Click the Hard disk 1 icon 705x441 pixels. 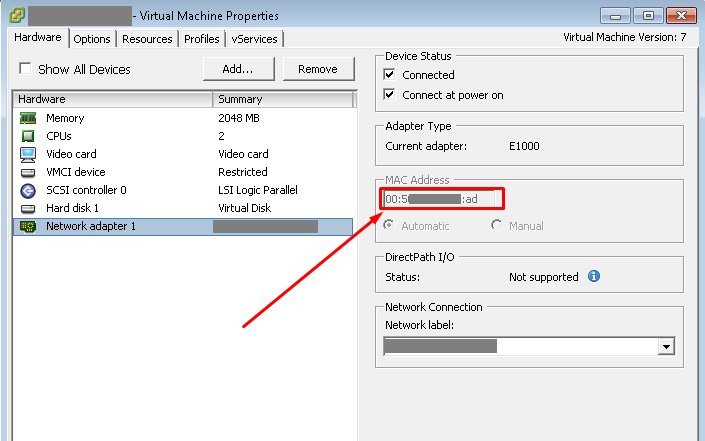point(28,208)
